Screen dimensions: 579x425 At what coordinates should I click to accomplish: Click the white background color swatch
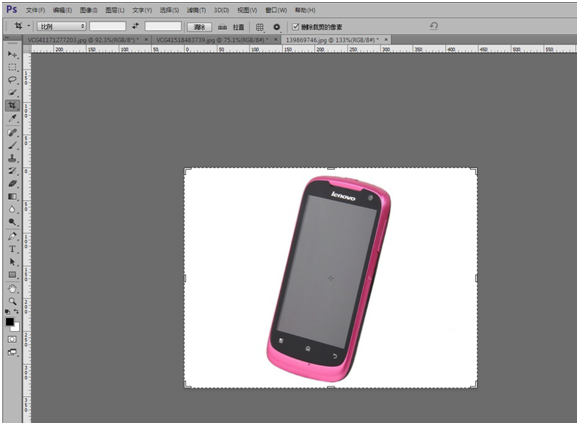click(16, 328)
